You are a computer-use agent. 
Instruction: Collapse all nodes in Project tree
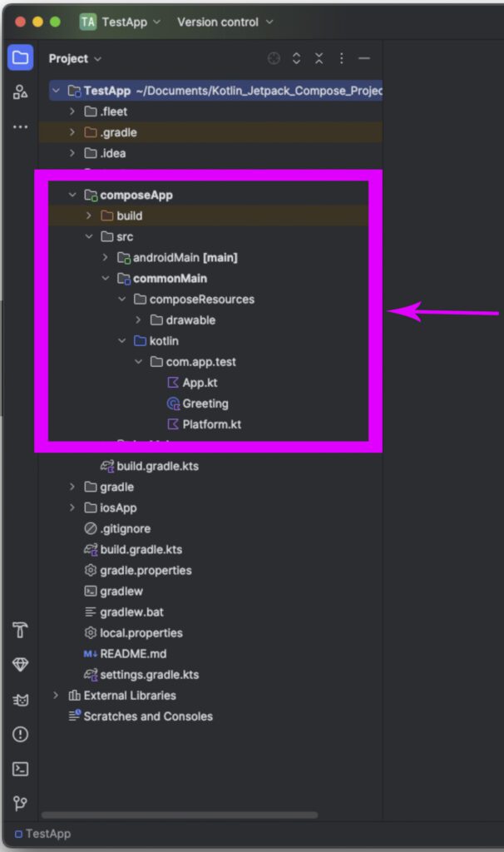point(319,58)
